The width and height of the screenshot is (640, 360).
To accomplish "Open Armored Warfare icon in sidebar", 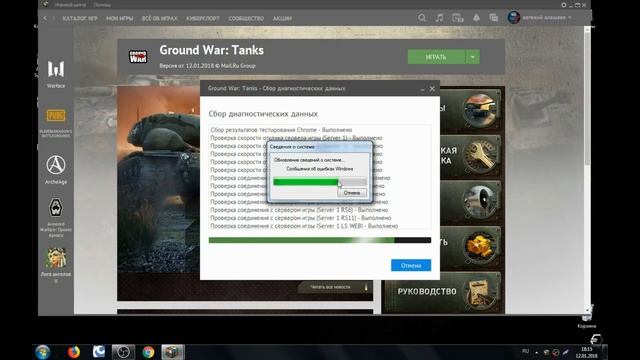I will (56, 208).
